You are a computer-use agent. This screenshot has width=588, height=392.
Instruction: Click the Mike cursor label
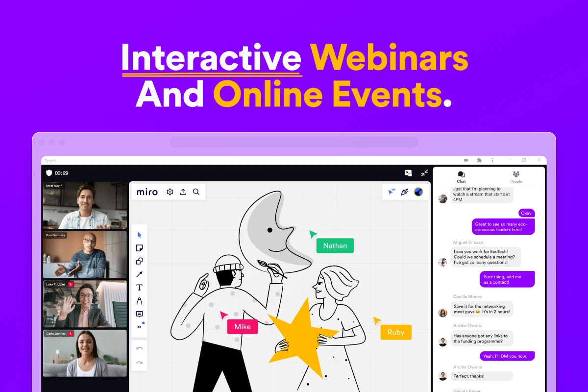point(243,327)
